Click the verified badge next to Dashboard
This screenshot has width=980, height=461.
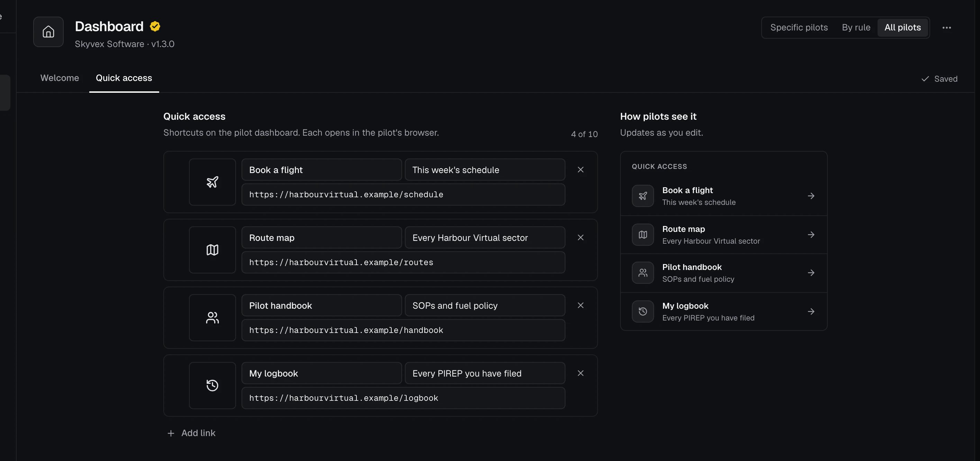pyautogui.click(x=155, y=26)
